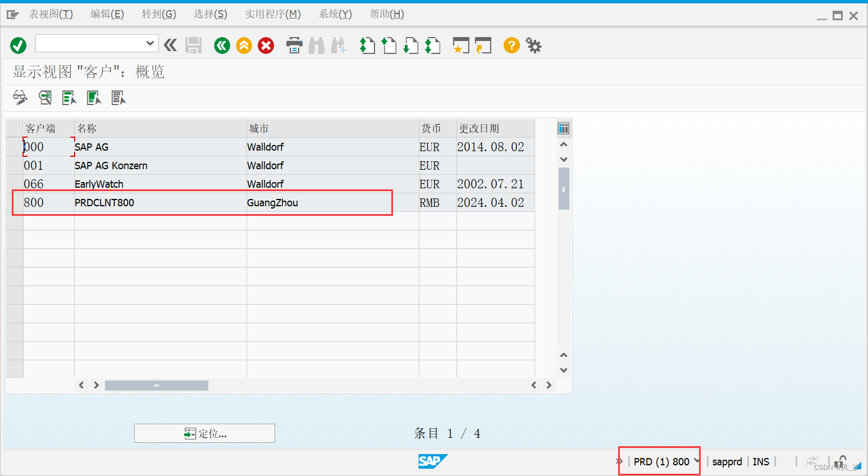Collapse the command field with double-chevron icon
This screenshot has height=476, width=868.
(x=171, y=45)
